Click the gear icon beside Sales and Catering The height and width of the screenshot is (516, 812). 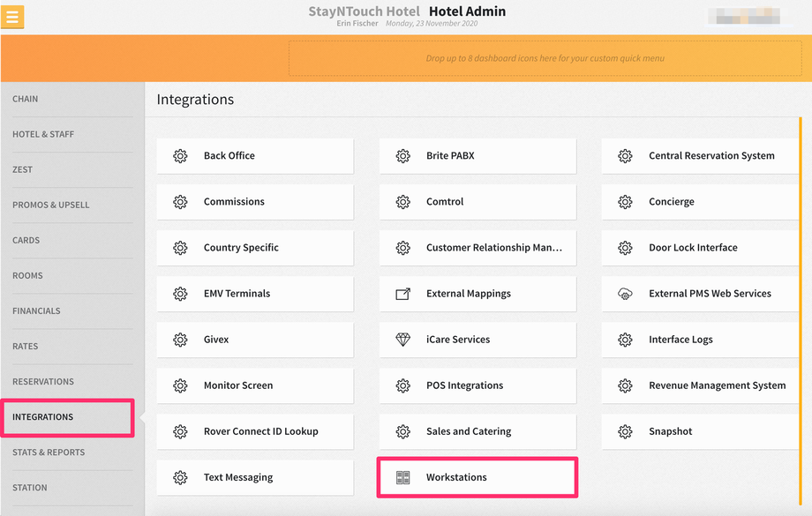point(402,431)
